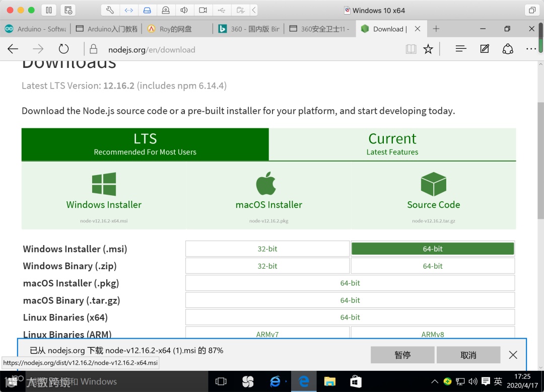Refresh the nodejs.org page
The height and width of the screenshot is (392, 544).
click(x=63, y=49)
